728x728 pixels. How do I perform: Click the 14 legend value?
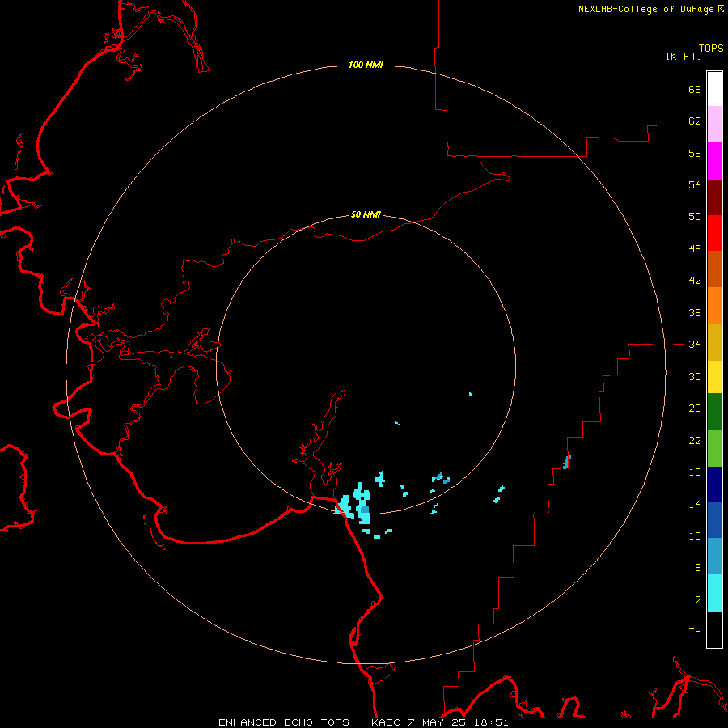pyautogui.click(x=695, y=504)
